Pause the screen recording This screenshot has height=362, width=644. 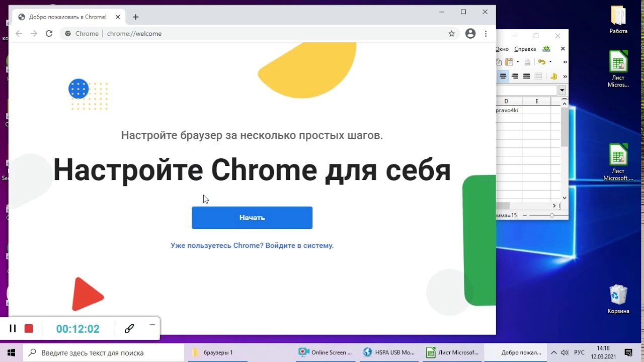pos(13,328)
